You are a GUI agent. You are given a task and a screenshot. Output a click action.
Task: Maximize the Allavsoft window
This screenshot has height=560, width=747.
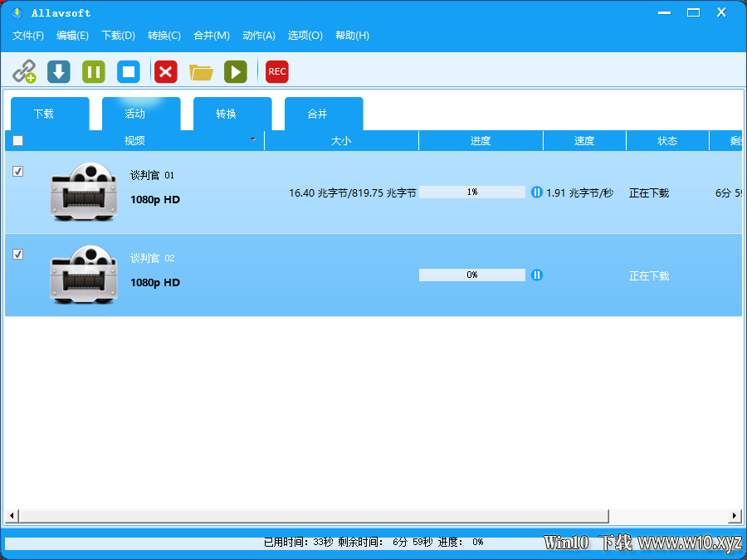coord(693,12)
